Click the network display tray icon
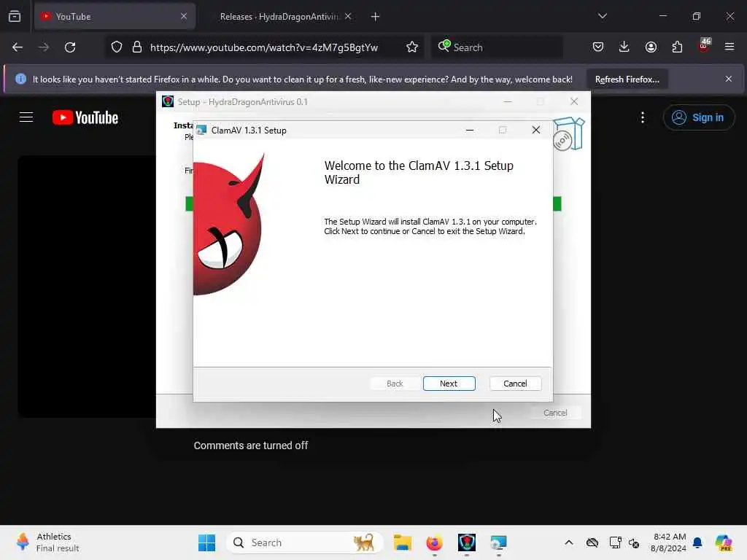Image resolution: width=747 pixels, height=560 pixels. [615, 542]
